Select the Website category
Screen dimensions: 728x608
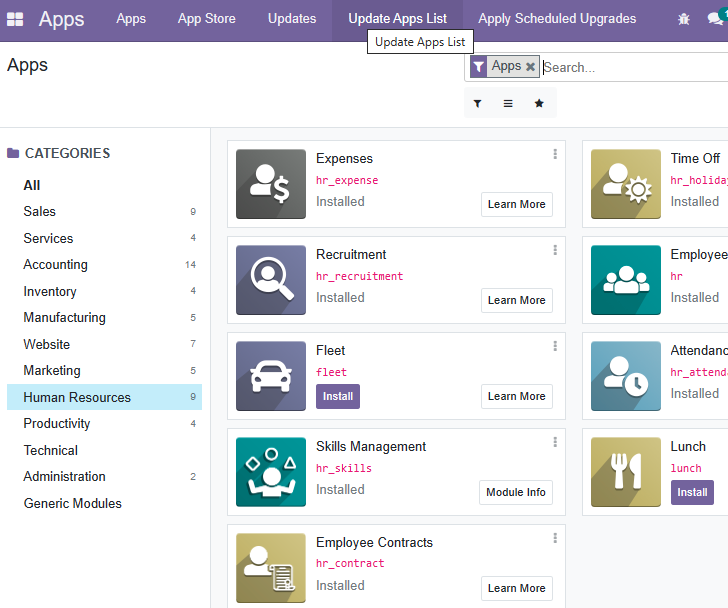point(104,344)
